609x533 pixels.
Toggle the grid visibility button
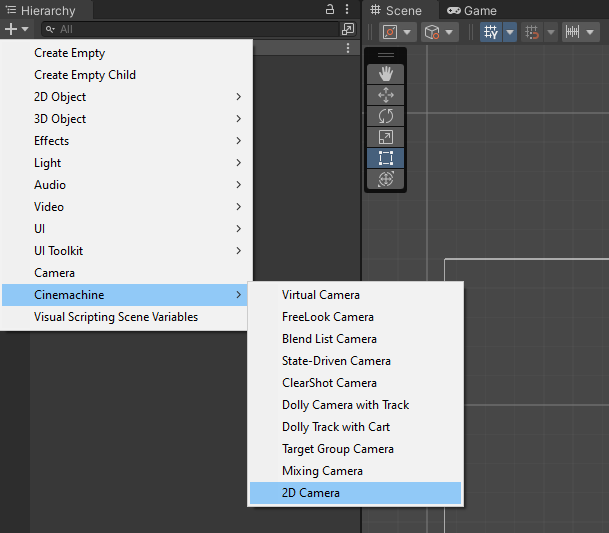(x=491, y=32)
